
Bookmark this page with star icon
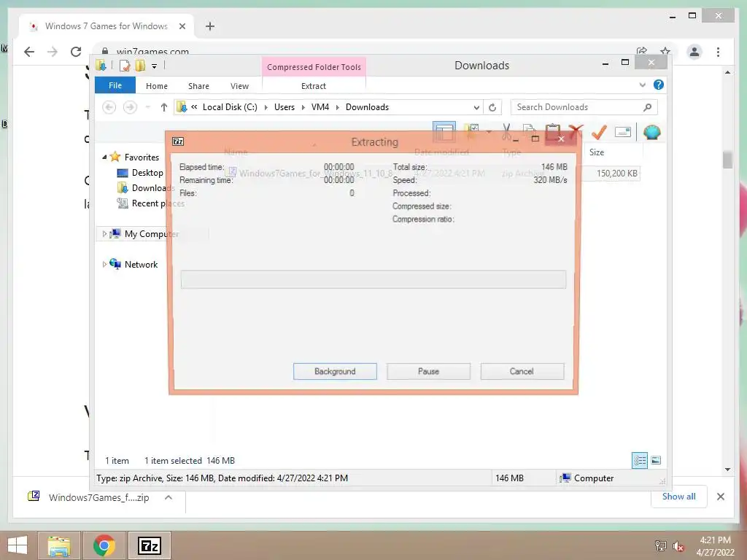pyautogui.click(x=665, y=51)
